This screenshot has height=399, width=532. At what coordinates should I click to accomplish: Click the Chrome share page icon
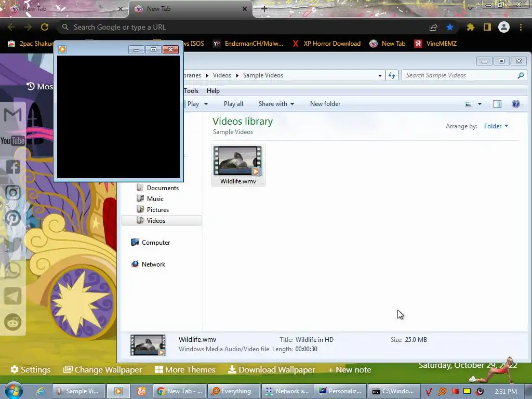click(433, 28)
